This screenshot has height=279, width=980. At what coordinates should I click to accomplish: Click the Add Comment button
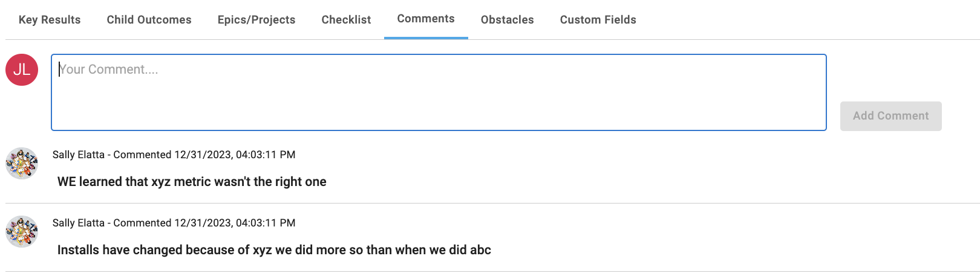890,116
